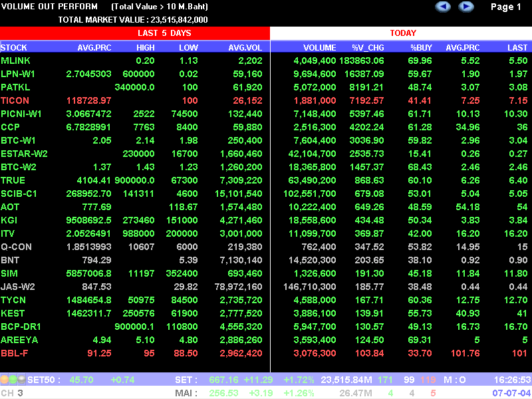
Task: Click the SET index value 667.16
Action: coord(223,380)
